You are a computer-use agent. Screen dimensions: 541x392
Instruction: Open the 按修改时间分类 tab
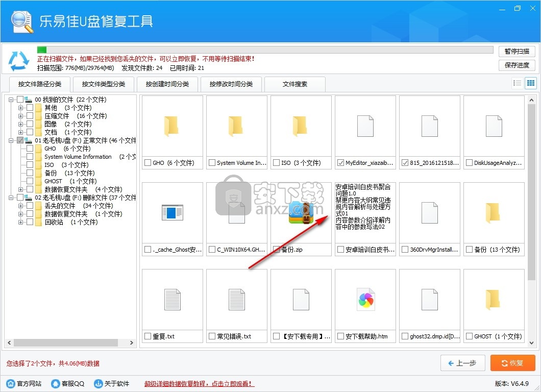[x=231, y=84]
